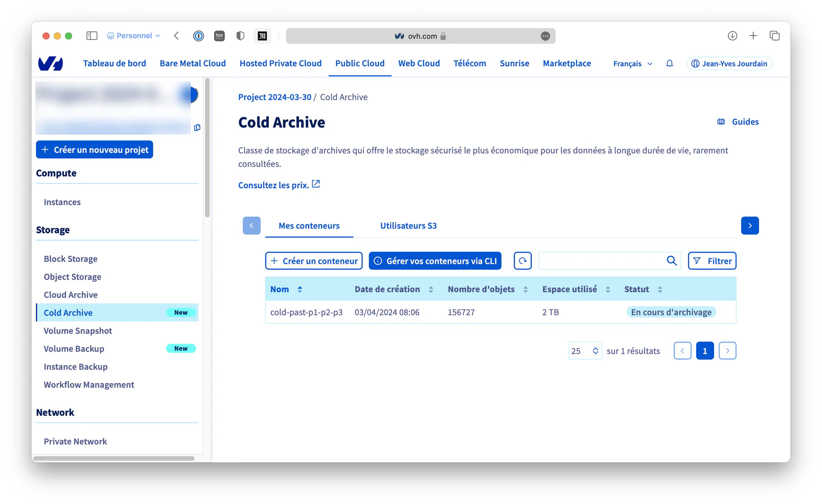
Task: Click the OVH logo
Action: coord(51,63)
